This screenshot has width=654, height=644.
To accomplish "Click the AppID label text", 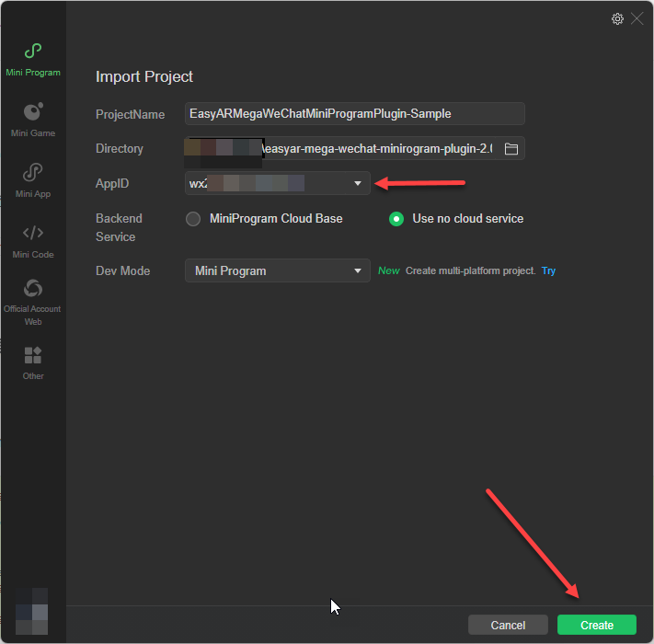I will pyautogui.click(x=112, y=183).
